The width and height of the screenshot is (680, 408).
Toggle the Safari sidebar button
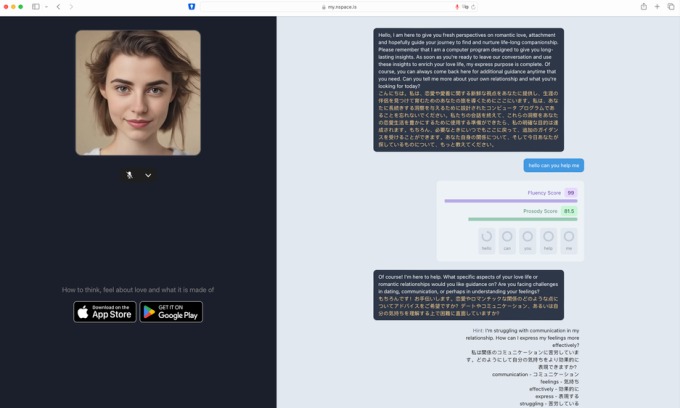point(35,7)
